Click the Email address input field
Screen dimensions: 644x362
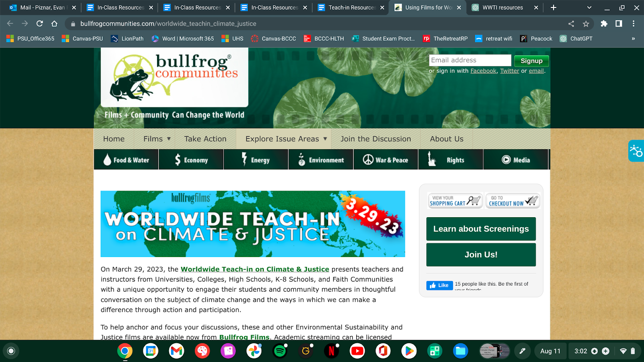[x=470, y=60]
